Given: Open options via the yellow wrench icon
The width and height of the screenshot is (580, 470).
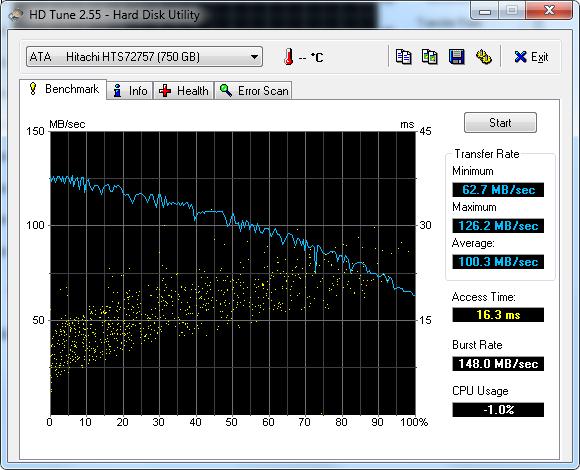Looking at the screenshot, I should click(483, 57).
